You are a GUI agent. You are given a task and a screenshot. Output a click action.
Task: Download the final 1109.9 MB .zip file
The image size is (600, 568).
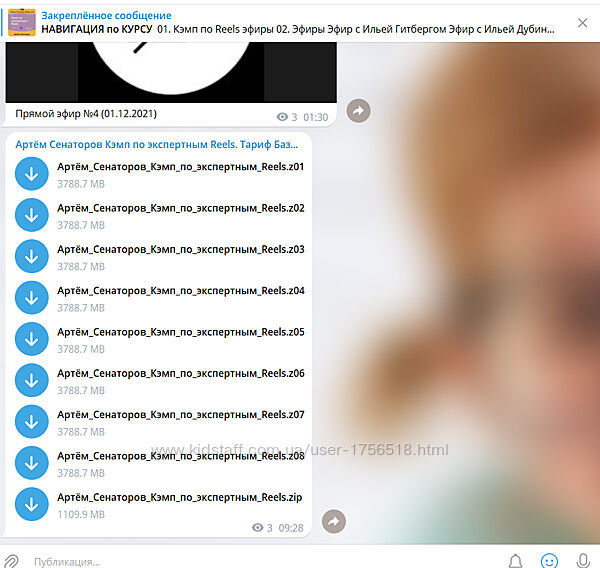click(32, 504)
